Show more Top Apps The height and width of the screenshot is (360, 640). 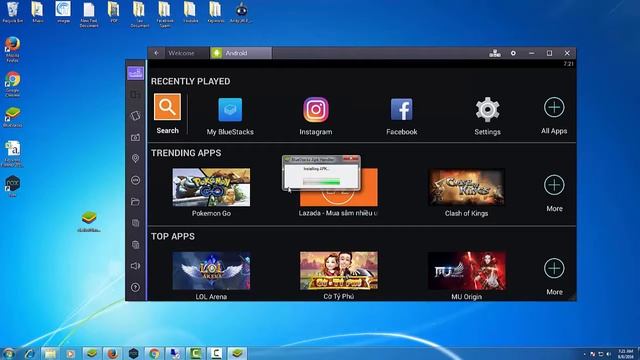point(554,268)
